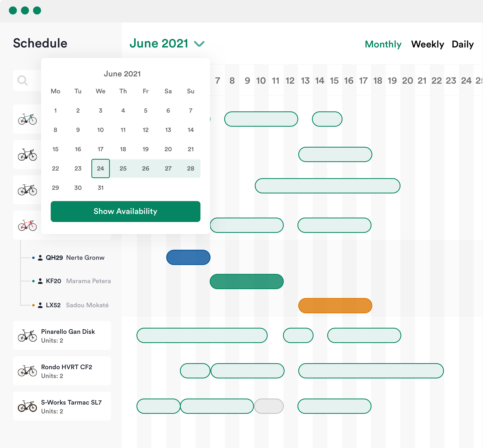Choose June 15 in the calendar grid
483x448 pixels.
55,149
